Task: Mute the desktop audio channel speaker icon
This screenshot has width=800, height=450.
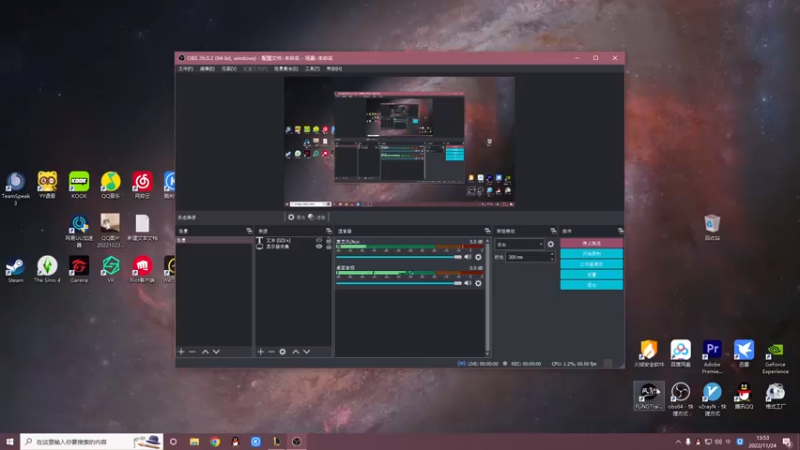Action: [x=468, y=283]
